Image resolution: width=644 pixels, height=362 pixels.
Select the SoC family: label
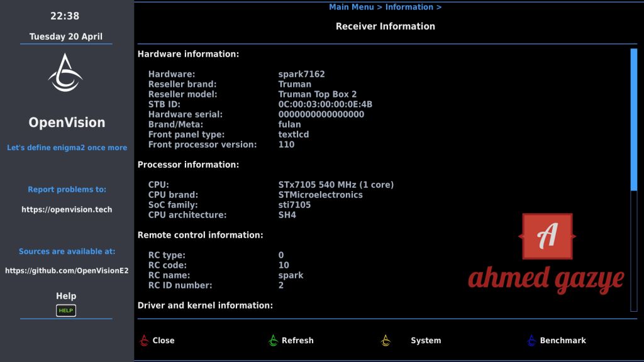(x=173, y=205)
